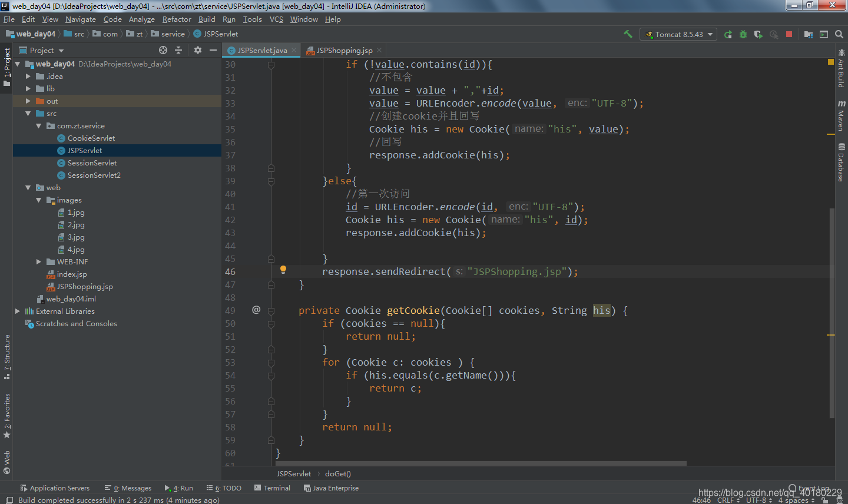Image resolution: width=848 pixels, height=504 pixels.
Task: Open the 6: TODO tool window
Action: click(224, 488)
